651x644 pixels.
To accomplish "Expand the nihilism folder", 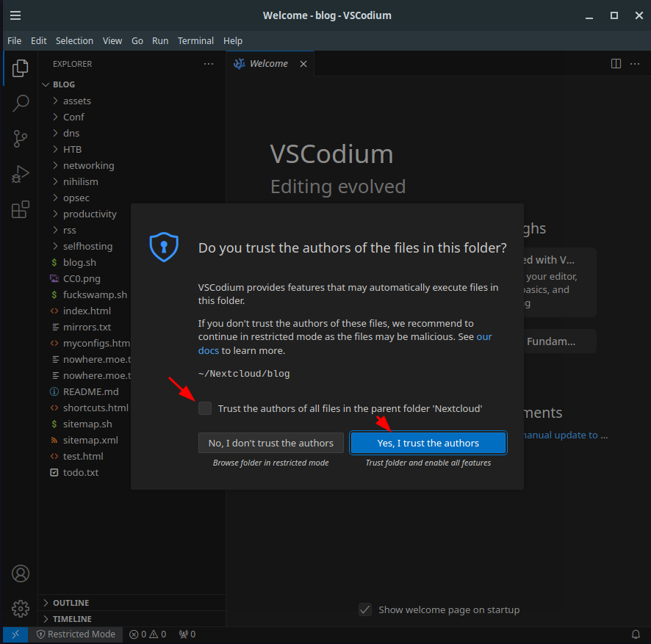I will click(x=55, y=182).
